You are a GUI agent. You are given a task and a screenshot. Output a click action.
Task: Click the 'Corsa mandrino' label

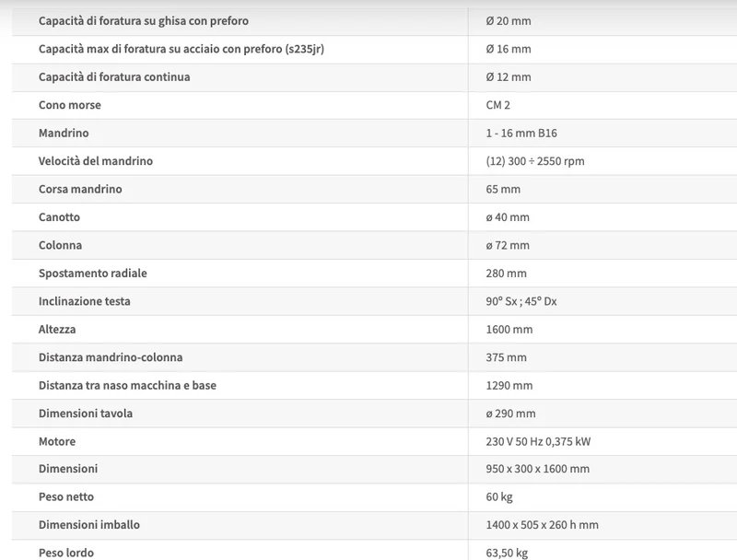click(80, 189)
